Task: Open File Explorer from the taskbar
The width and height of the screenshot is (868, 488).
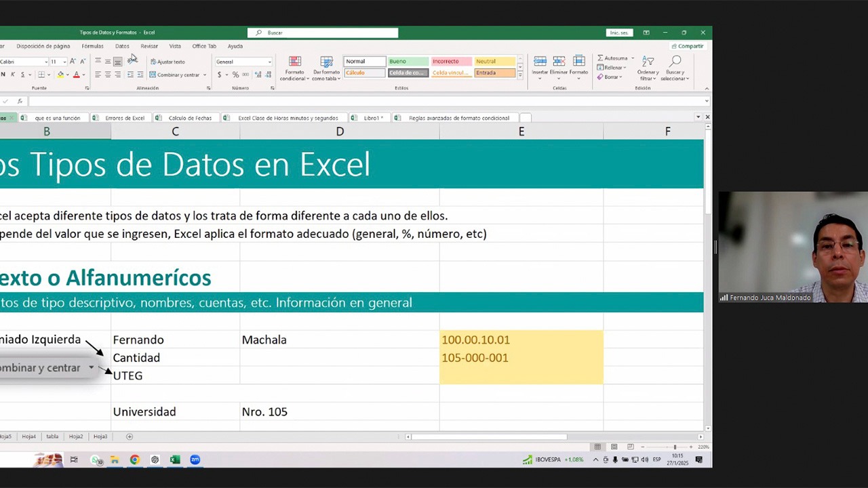Action: pos(115,460)
